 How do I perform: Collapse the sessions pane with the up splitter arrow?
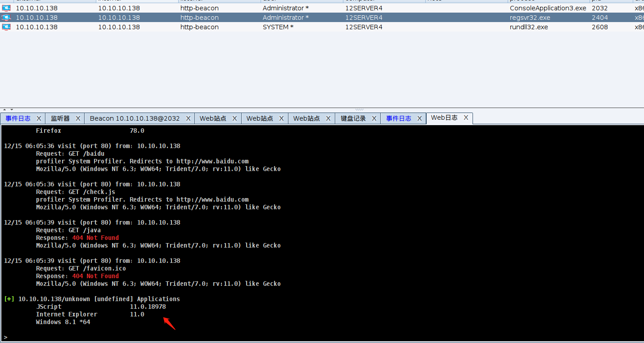[x=5, y=109]
